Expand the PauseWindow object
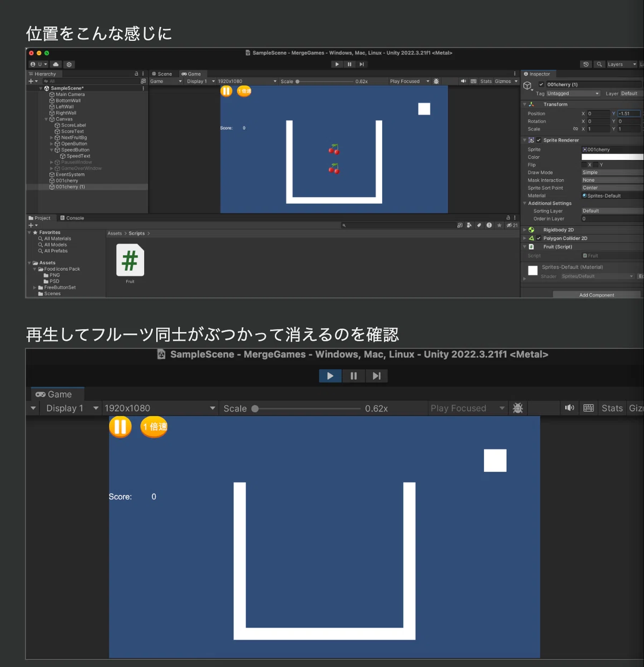Screen dimensions: 644x667 click(x=52, y=162)
